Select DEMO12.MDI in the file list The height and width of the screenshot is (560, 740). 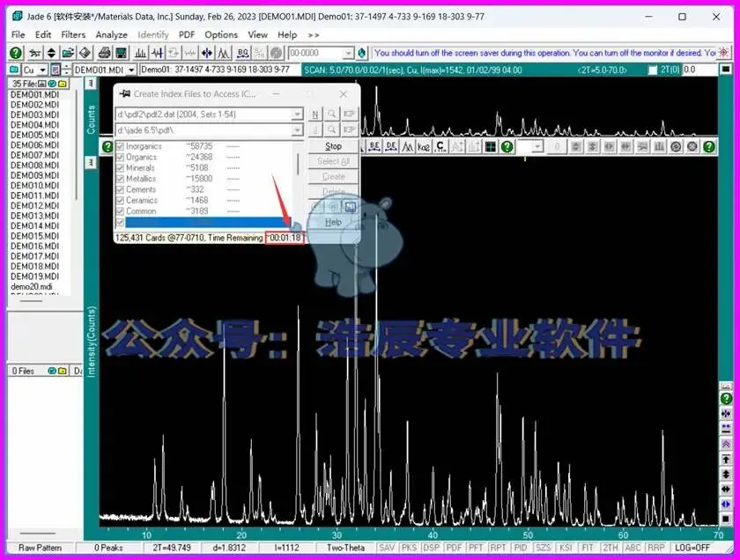point(35,206)
